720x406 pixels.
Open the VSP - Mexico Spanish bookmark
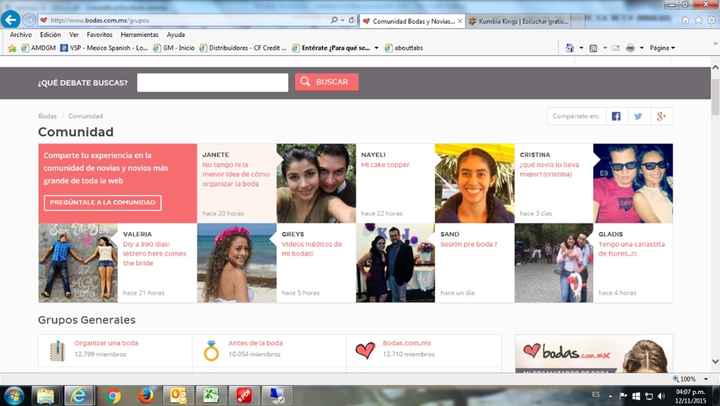tap(104, 48)
